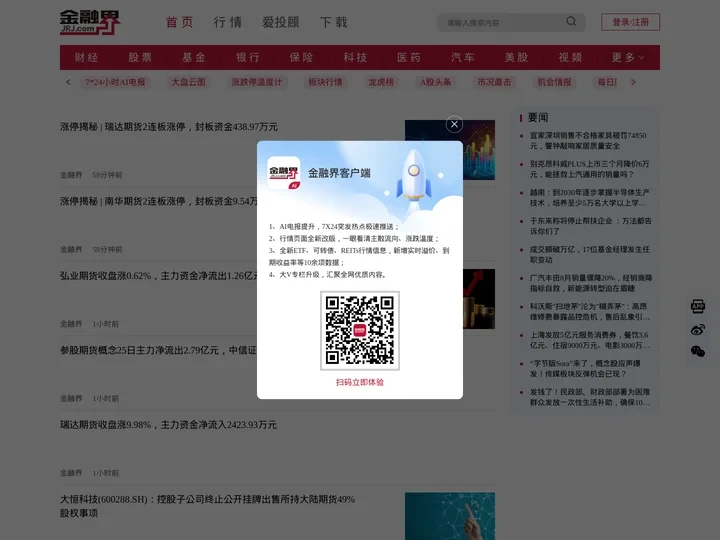Open article 瑞达期货收盘涨9.98% headline

(x=168, y=425)
